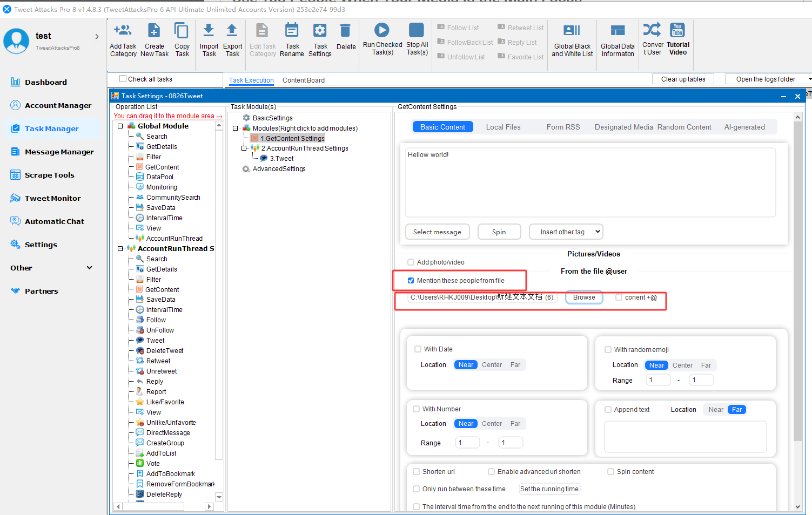This screenshot has width=812, height=515.
Task: Click the Create New Task icon
Action: (x=154, y=30)
